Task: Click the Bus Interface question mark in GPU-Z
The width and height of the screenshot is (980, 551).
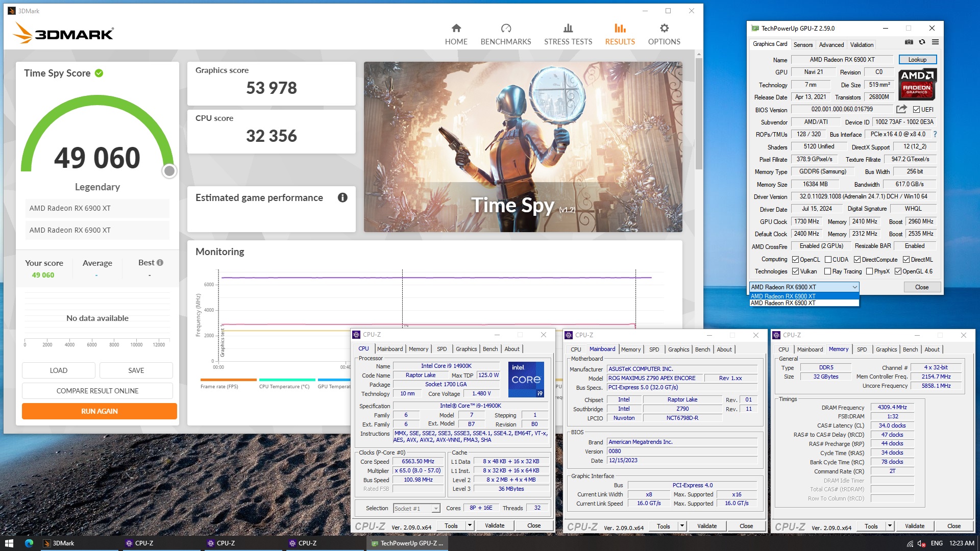Action: (935, 134)
